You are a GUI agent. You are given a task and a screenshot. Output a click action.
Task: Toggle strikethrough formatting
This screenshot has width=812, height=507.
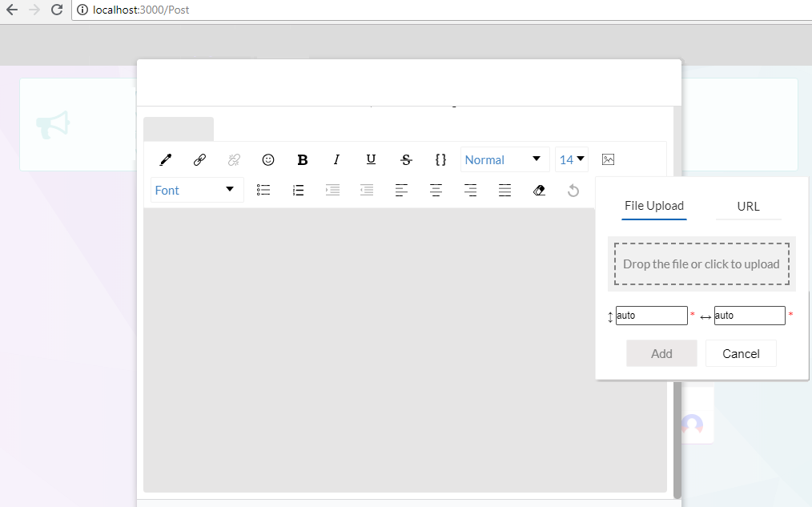[x=405, y=159]
